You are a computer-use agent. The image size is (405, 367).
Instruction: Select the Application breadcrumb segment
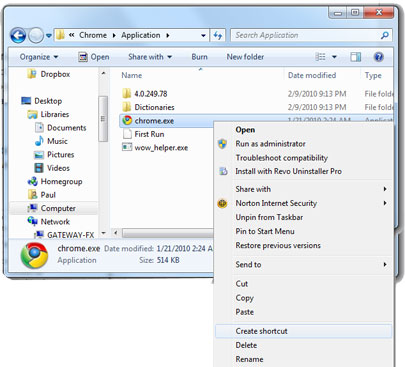pos(140,35)
